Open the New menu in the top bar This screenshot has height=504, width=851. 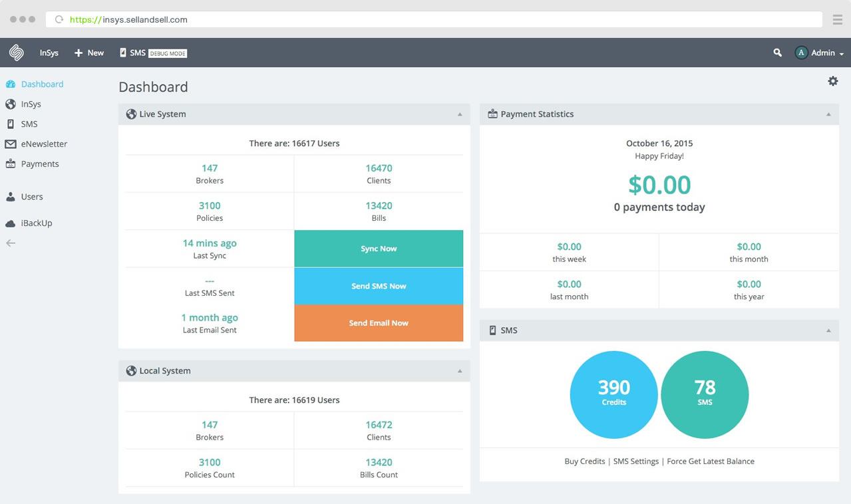click(88, 53)
